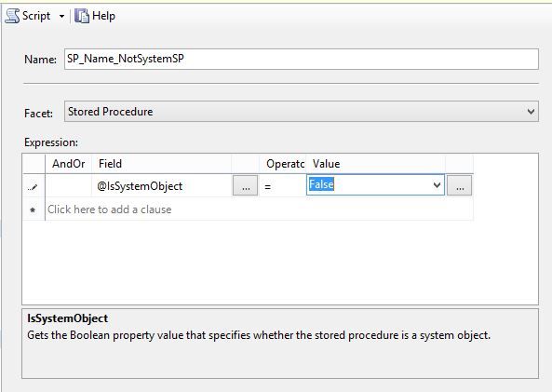This screenshot has width=552, height=392.
Task: Click the Script toolbar label
Action: [36, 16]
